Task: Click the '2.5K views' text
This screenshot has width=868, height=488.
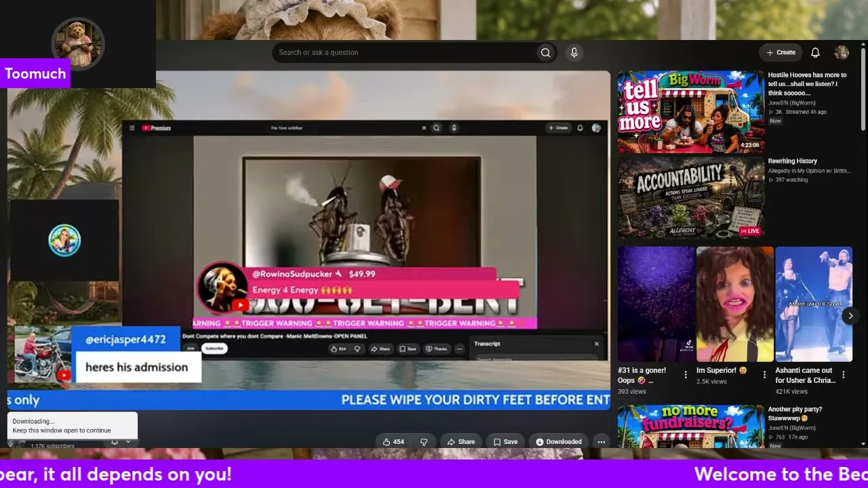Action: (711, 382)
